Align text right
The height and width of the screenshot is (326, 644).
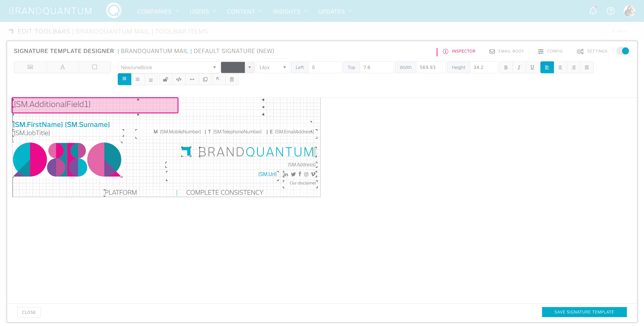(574, 67)
